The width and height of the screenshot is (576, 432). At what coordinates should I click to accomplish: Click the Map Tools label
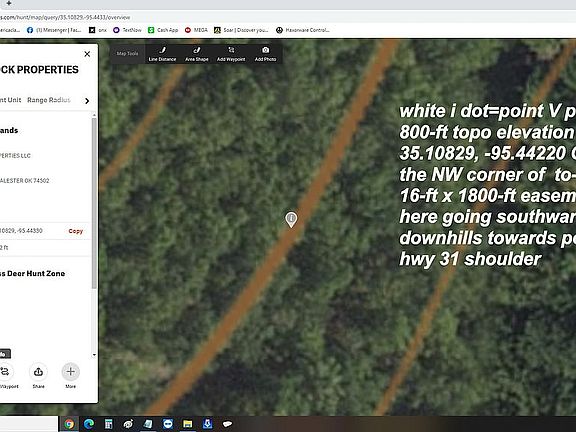127,54
